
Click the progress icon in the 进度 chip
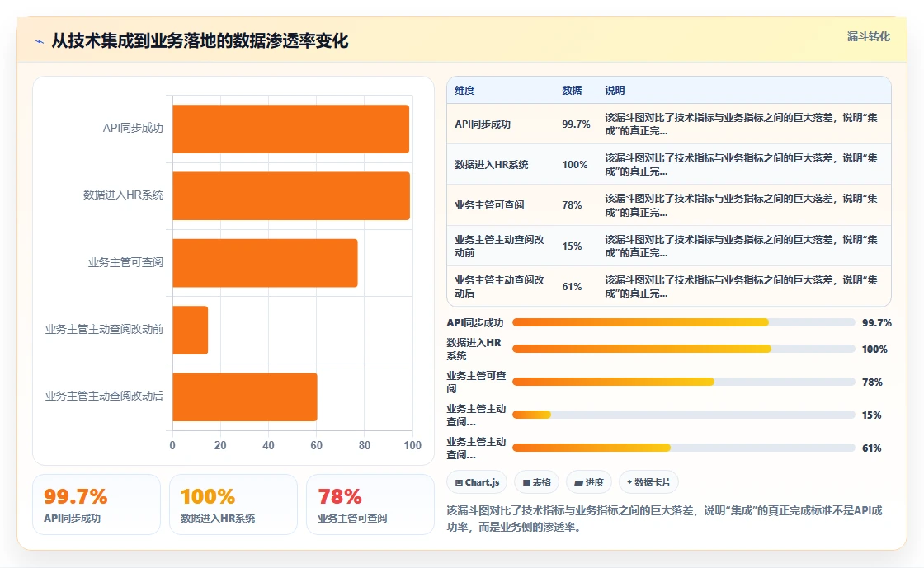pyautogui.click(x=578, y=482)
